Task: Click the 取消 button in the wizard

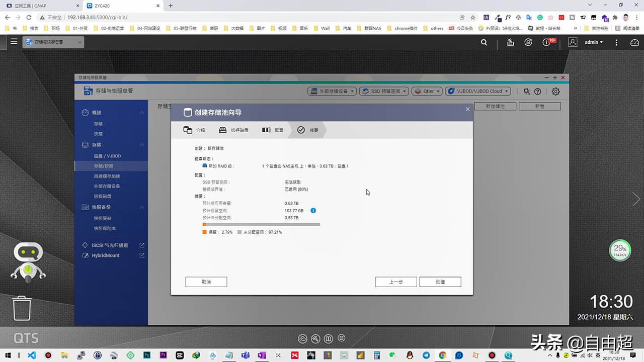Action: [206, 282]
